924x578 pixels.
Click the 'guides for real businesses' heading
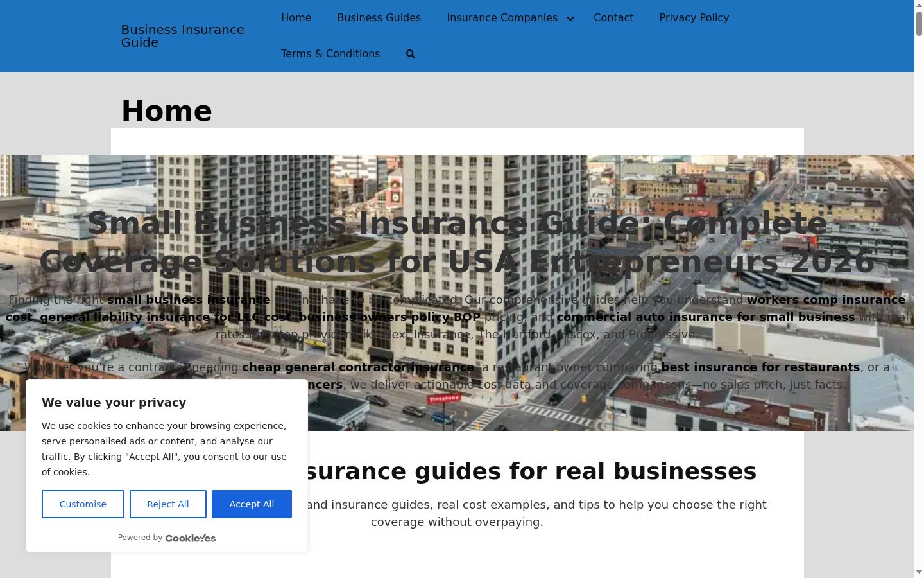coord(529,471)
